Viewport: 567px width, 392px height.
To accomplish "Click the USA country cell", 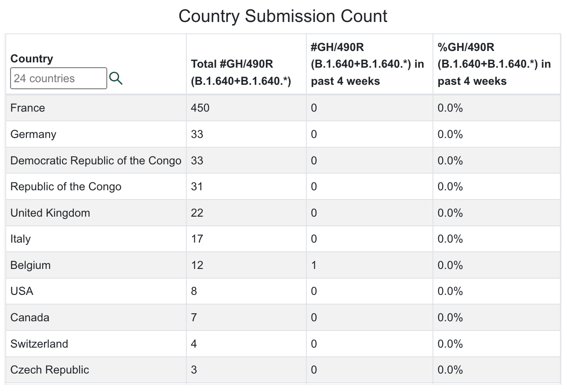I will tap(22, 291).
